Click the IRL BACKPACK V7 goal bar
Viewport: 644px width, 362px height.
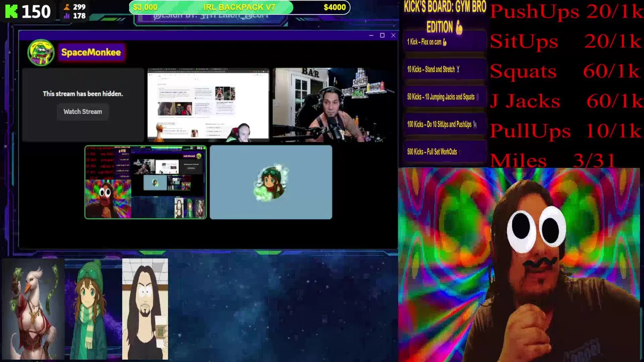[x=239, y=7]
